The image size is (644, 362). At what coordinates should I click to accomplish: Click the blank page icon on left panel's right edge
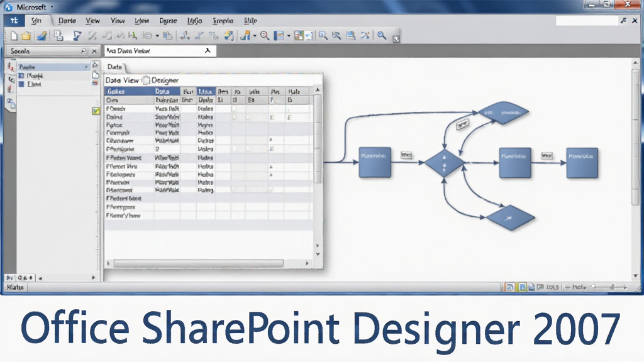click(x=96, y=75)
